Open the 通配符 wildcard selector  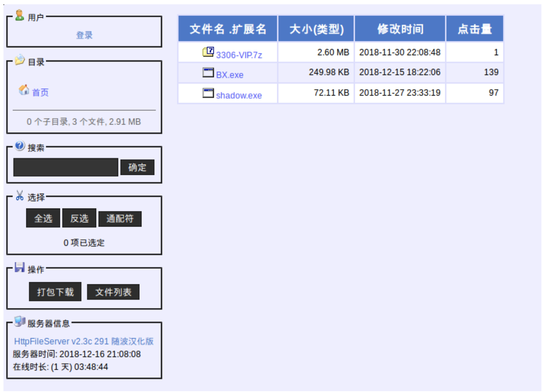pos(120,219)
